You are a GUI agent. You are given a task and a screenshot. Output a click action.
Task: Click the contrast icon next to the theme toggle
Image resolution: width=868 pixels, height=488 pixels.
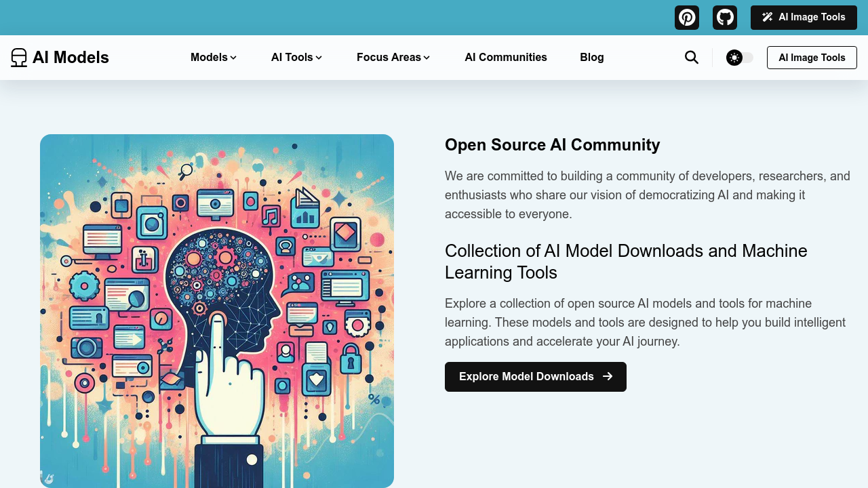pos(734,57)
